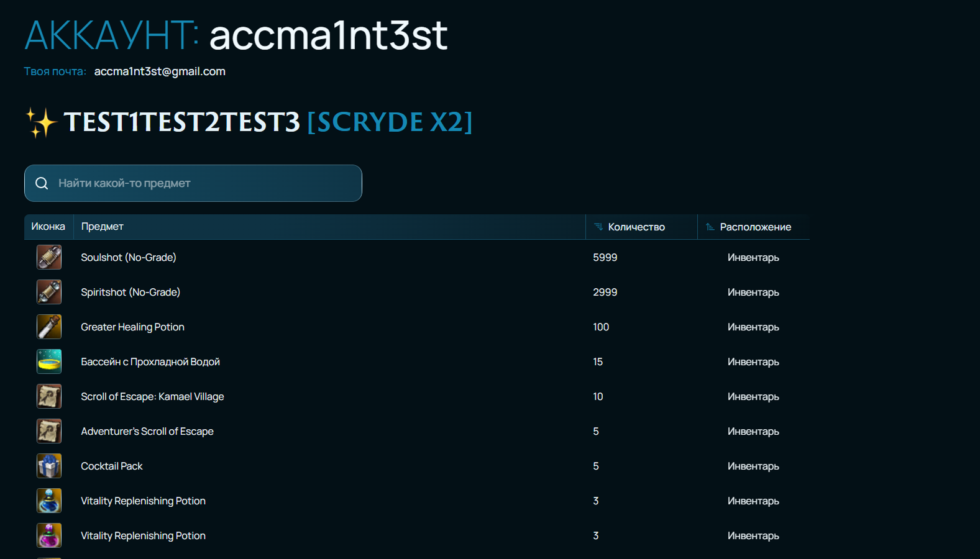The height and width of the screenshot is (559, 980).
Task: Click the accma1nt3st@gmail.com email address
Action: coord(160,71)
